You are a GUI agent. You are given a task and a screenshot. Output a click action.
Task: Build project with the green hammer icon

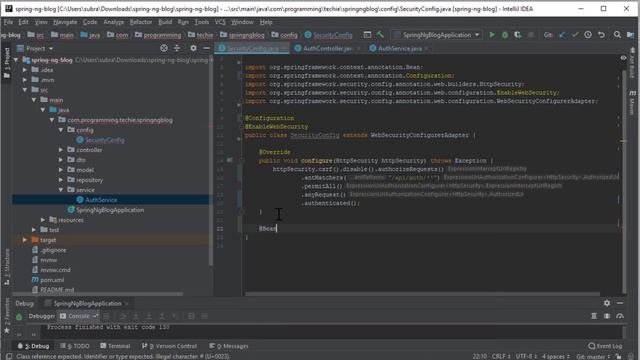click(380, 35)
